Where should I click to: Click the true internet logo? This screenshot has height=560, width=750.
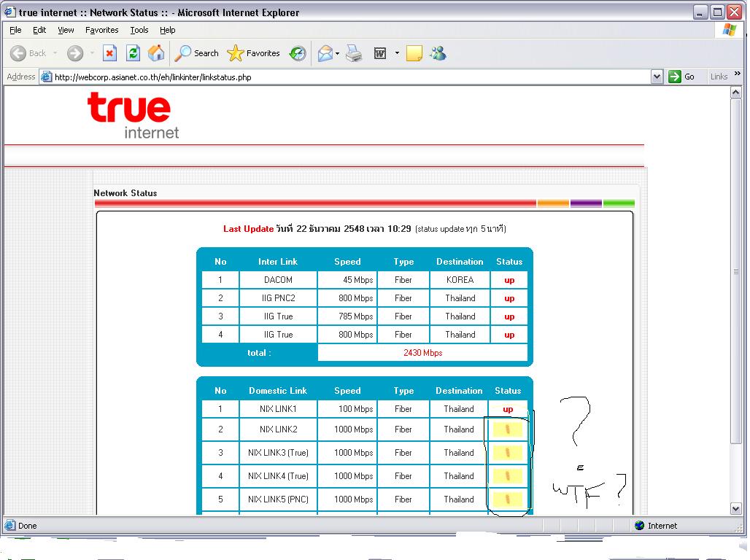pos(133,115)
